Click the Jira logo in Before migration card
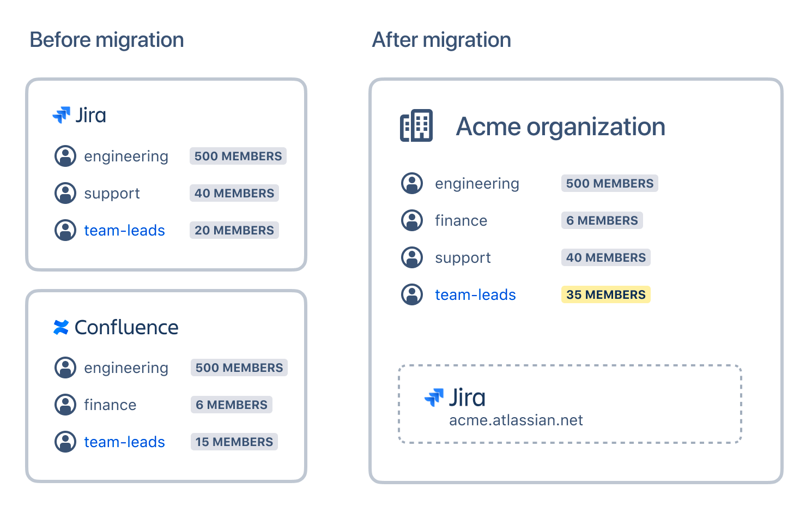This screenshot has width=812, height=518. click(62, 115)
